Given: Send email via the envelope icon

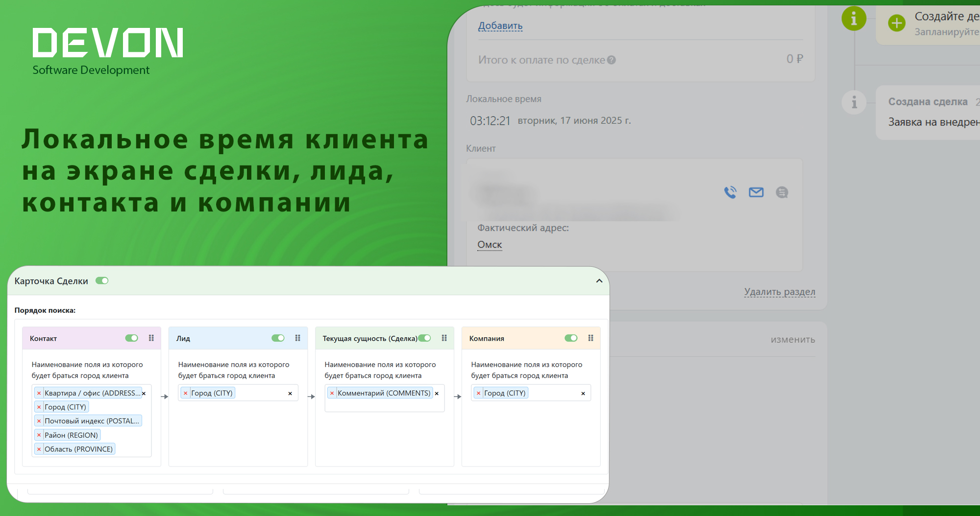Looking at the screenshot, I should pyautogui.click(x=756, y=192).
